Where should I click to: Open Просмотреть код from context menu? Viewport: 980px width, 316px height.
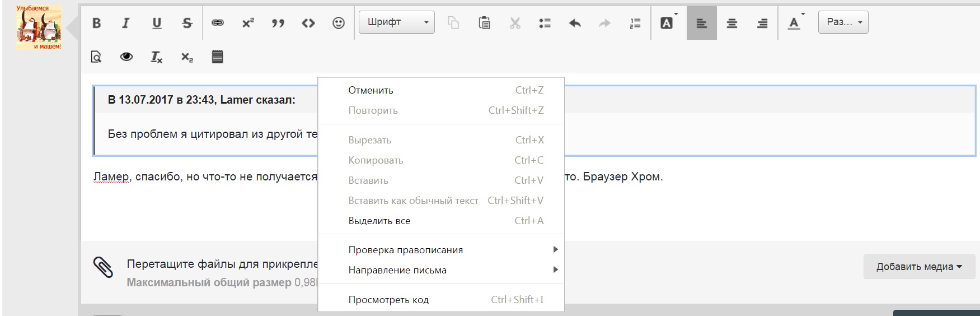tap(388, 300)
